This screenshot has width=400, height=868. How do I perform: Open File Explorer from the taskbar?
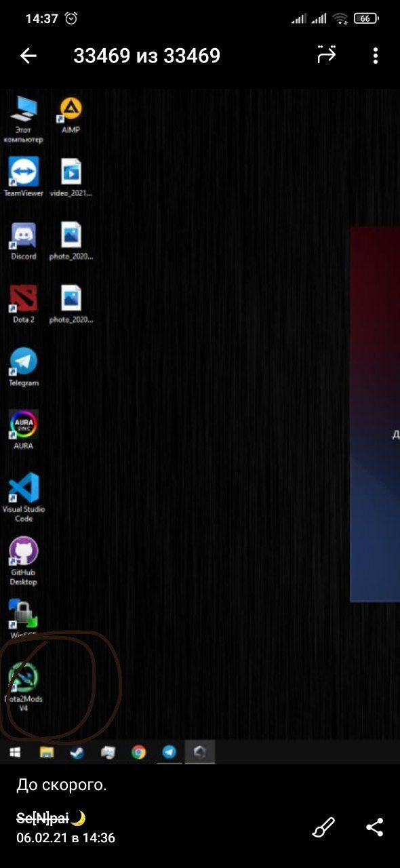(46, 752)
